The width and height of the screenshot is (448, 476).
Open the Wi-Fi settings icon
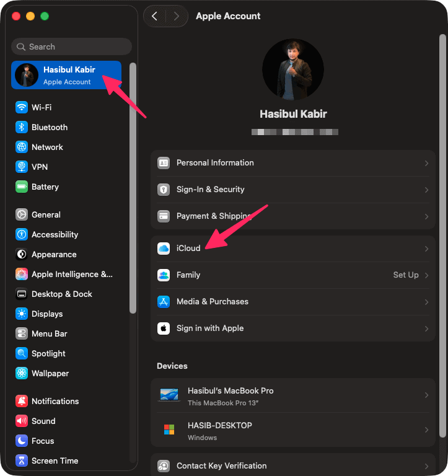point(22,107)
